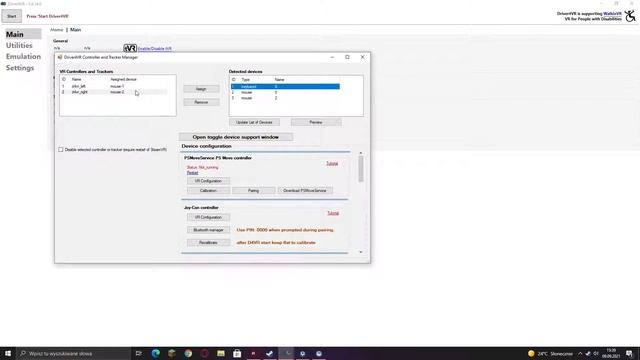This screenshot has width=640, height=360.
Task: Click the PS Move Calibration button
Action: [x=208, y=191]
